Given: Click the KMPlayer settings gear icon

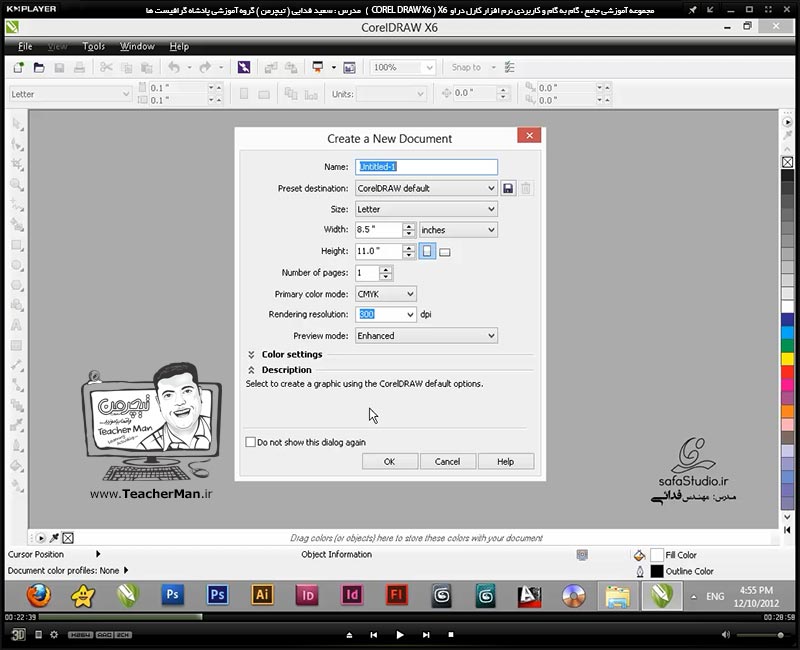Looking at the screenshot, I should 54,635.
